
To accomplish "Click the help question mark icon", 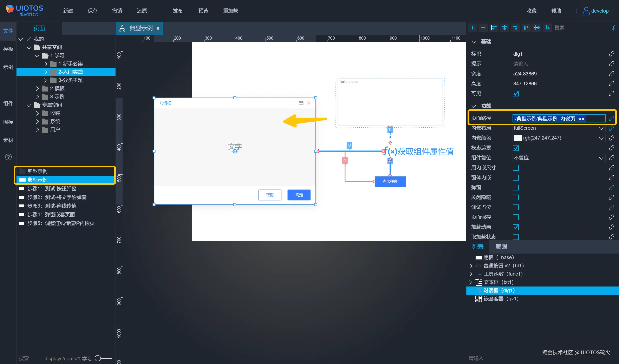I will coord(8,157).
